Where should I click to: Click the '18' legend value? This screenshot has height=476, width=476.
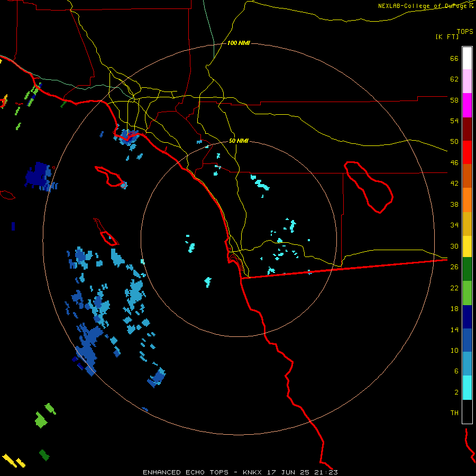(454, 309)
